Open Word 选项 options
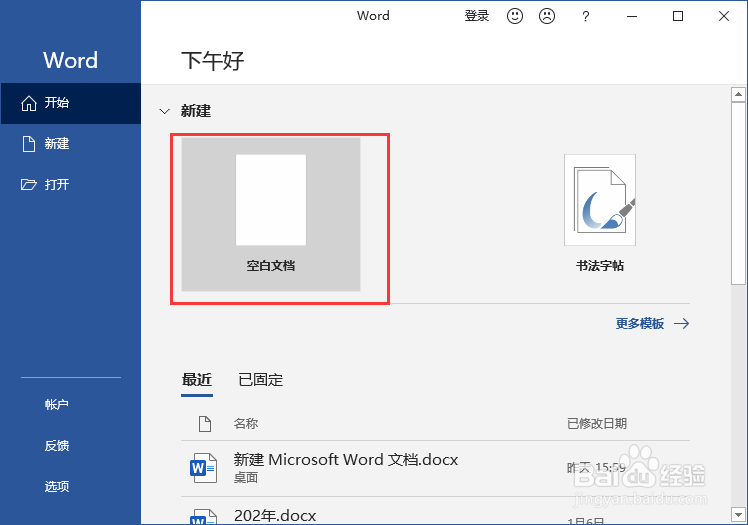The width and height of the screenshot is (748, 525). click(57, 486)
